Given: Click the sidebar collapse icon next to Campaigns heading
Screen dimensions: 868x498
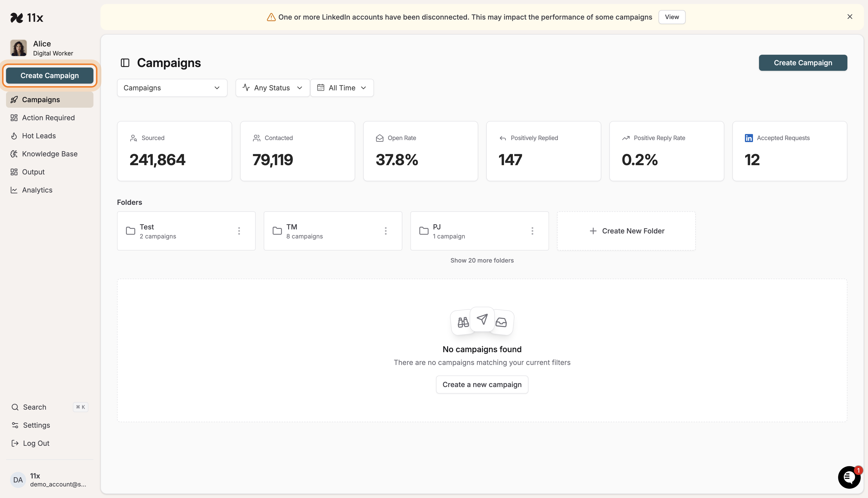Looking at the screenshot, I should 125,63.
